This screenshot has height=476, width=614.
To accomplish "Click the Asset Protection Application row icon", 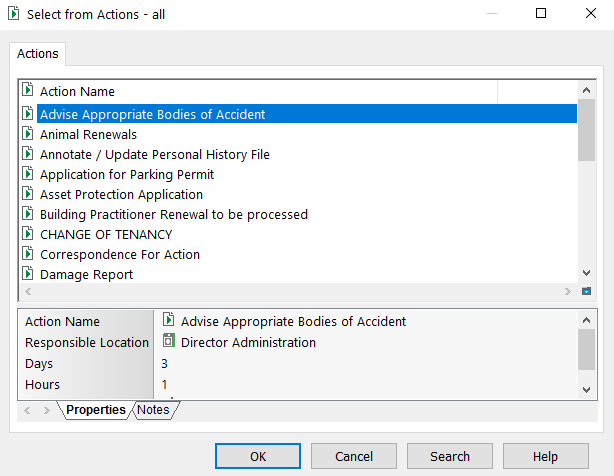I will pyautogui.click(x=28, y=194).
